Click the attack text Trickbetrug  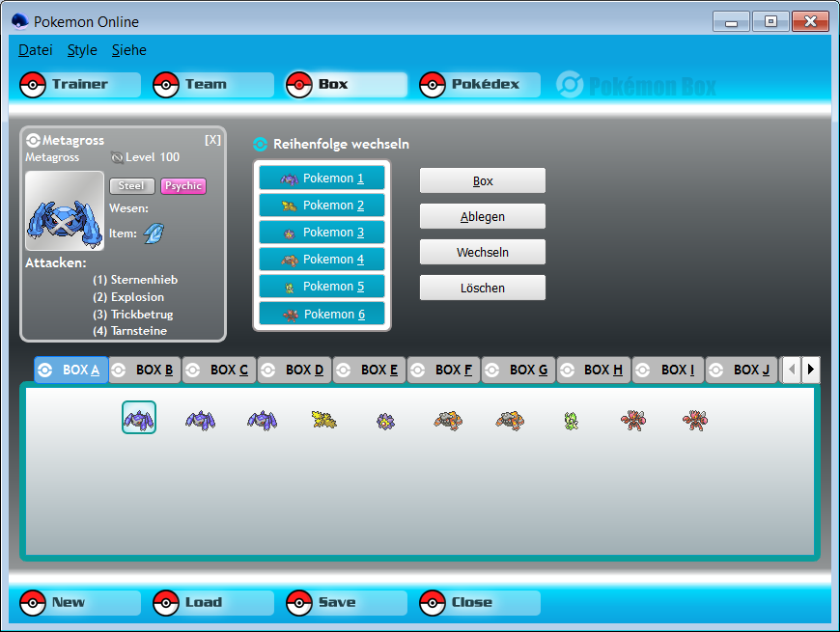click(142, 315)
